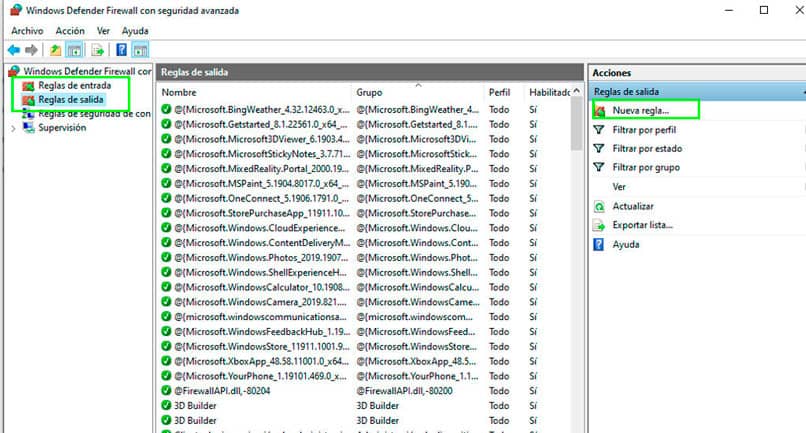Click Filtrar por perfil action
The image size is (806, 433).
click(x=644, y=130)
